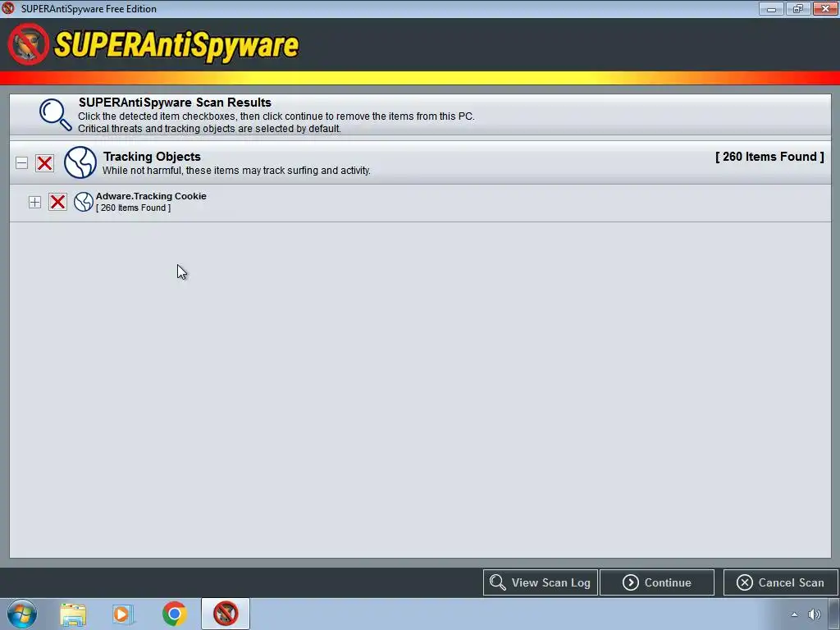This screenshot has width=840, height=630.
Task: Click the SUPERAntiSpyware logo in header
Action: pos(153,45)
